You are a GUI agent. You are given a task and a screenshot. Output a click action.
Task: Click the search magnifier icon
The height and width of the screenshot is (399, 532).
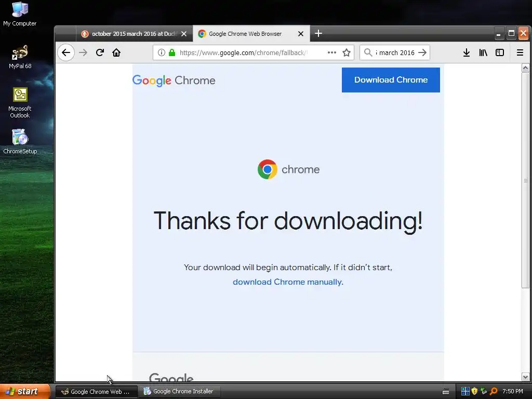(368, 52)
